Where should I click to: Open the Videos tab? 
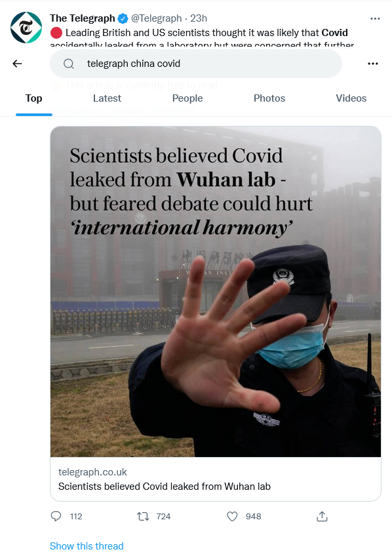pos(351,98)
